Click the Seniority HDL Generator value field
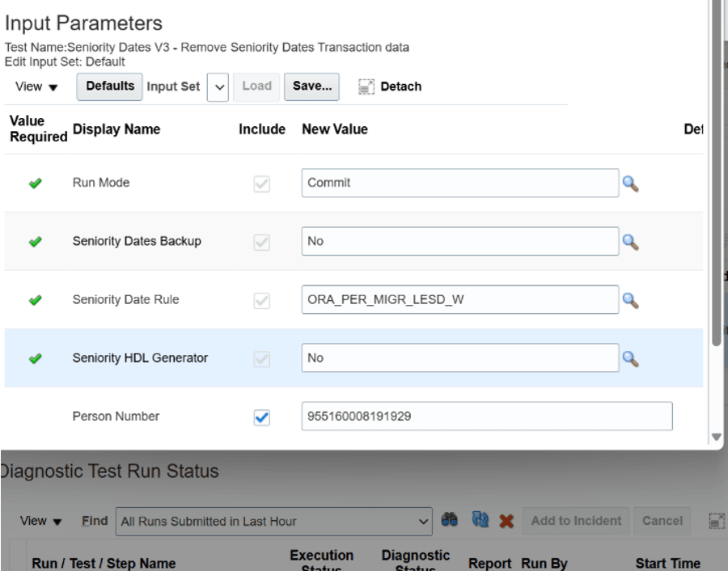Image resolution: width=728 pixels, height=571 pixels. (x=460, y=358)
